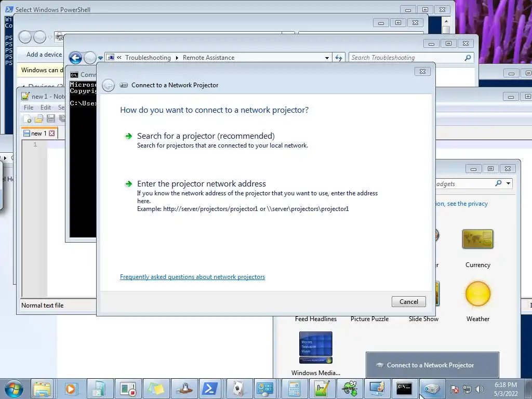
Task: Open Windows Explorer from taskbar
Action: coord(42,389)
